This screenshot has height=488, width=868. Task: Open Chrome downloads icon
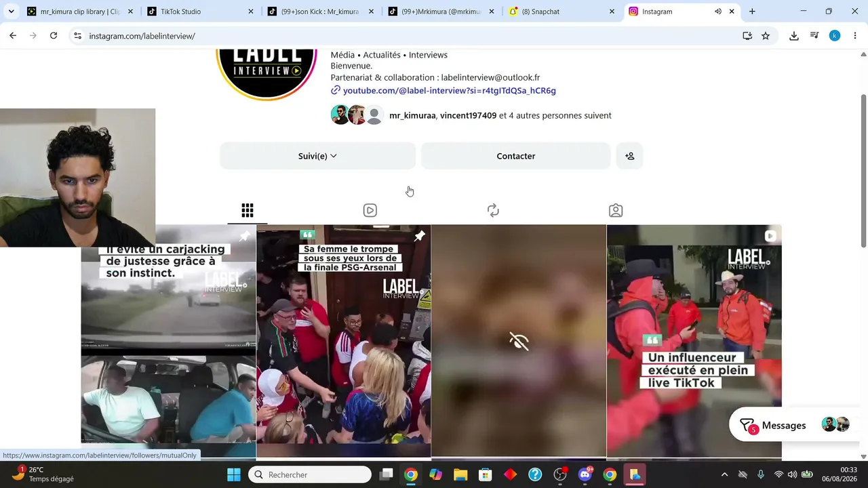(x=794, y=36)
